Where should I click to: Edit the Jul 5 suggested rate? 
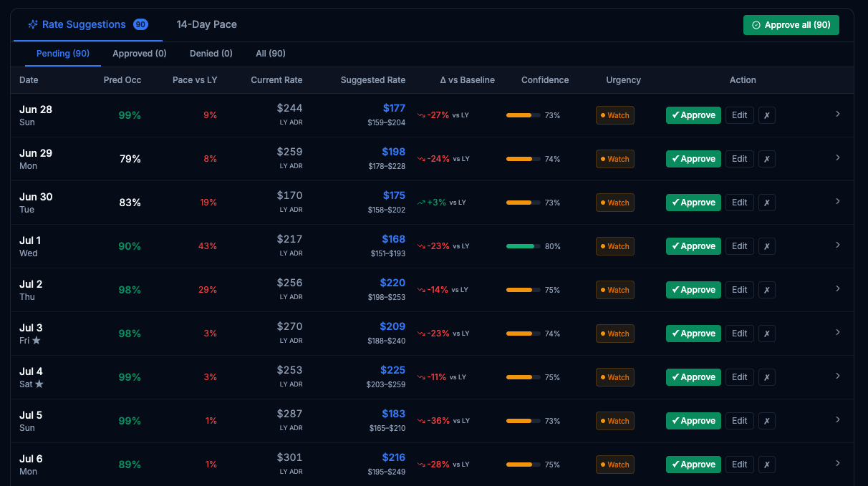click(740, 421)
